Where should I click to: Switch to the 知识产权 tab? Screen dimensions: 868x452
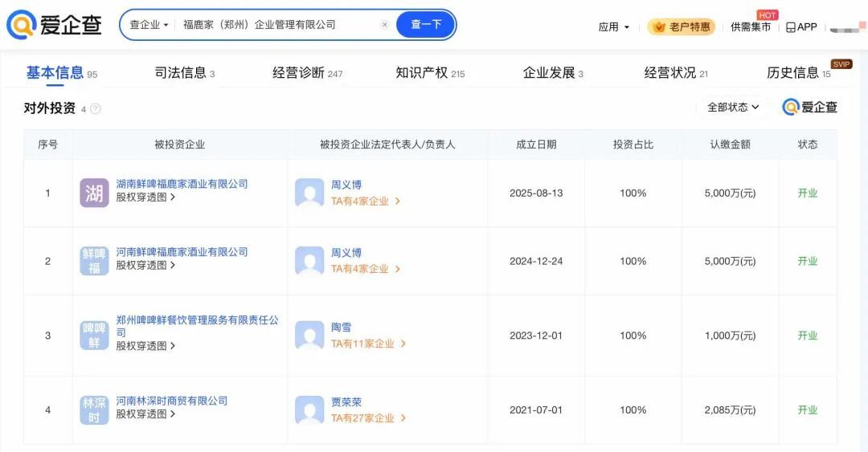(430, 73)
